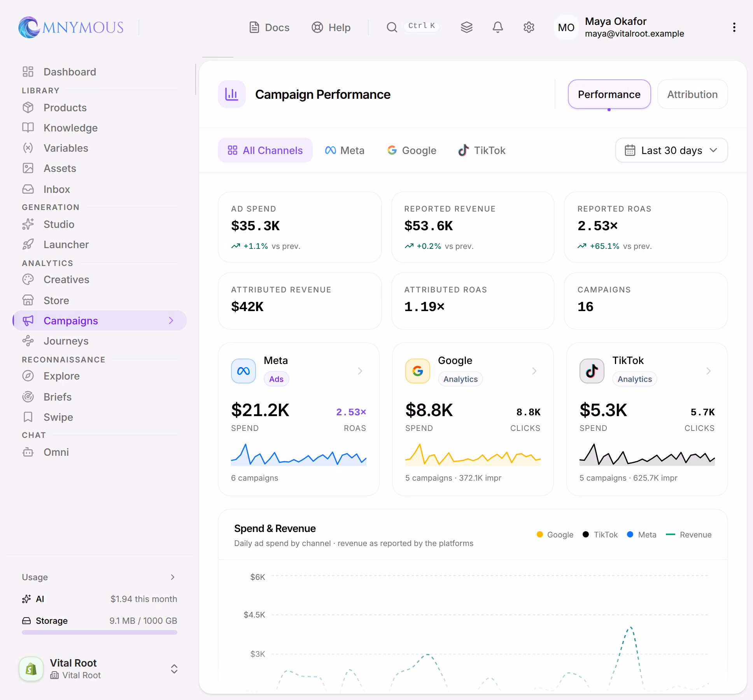Open the notifications bell

(x=498, y=27)
